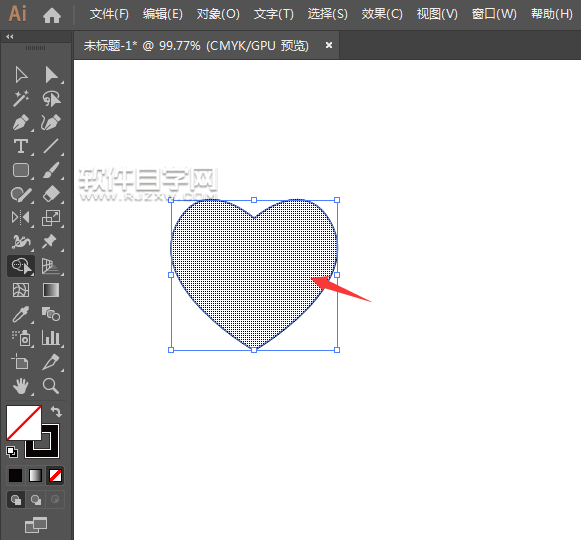
Task: Choose the Gradient tool
Action: [x=51, y=290]
